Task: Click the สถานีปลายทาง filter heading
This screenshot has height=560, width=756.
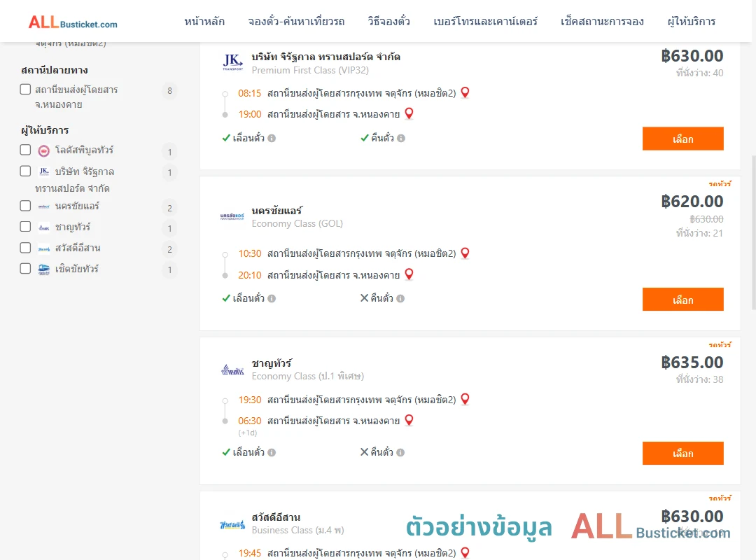Action: [x=55, y=70]
